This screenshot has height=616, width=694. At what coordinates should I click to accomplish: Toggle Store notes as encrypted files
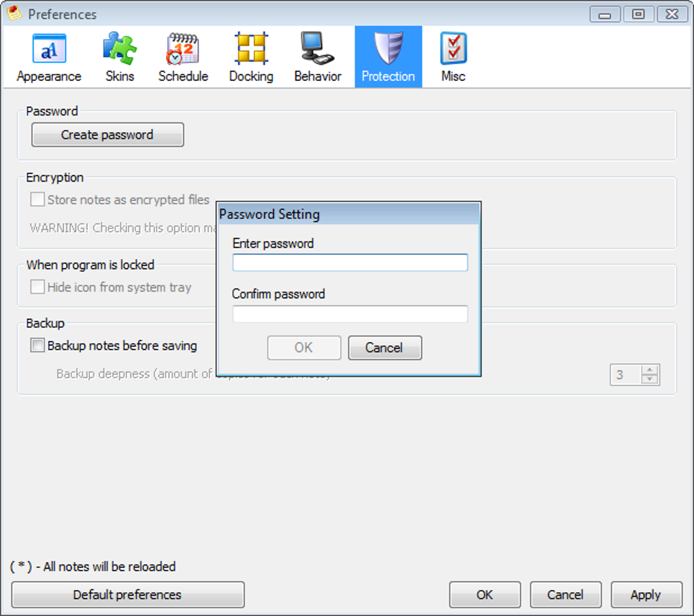tap(37, 199)
